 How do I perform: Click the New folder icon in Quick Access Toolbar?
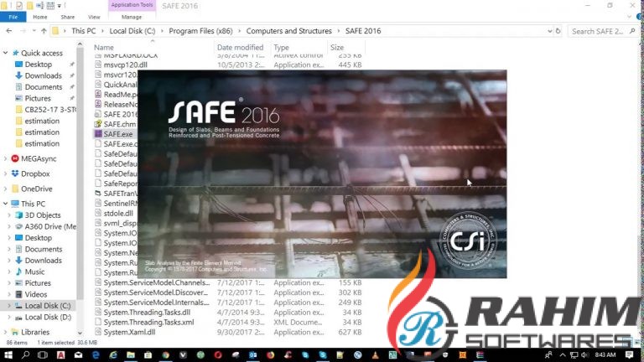coord(29,6)
